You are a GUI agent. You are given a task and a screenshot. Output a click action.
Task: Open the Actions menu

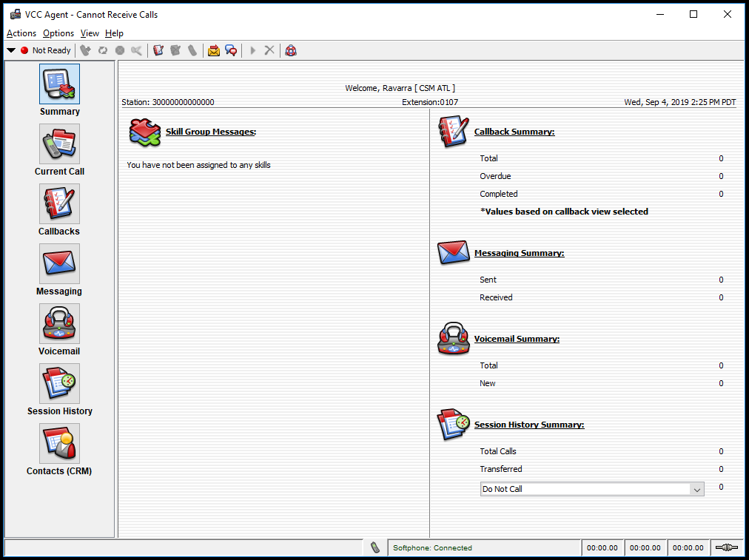(21, 33)
